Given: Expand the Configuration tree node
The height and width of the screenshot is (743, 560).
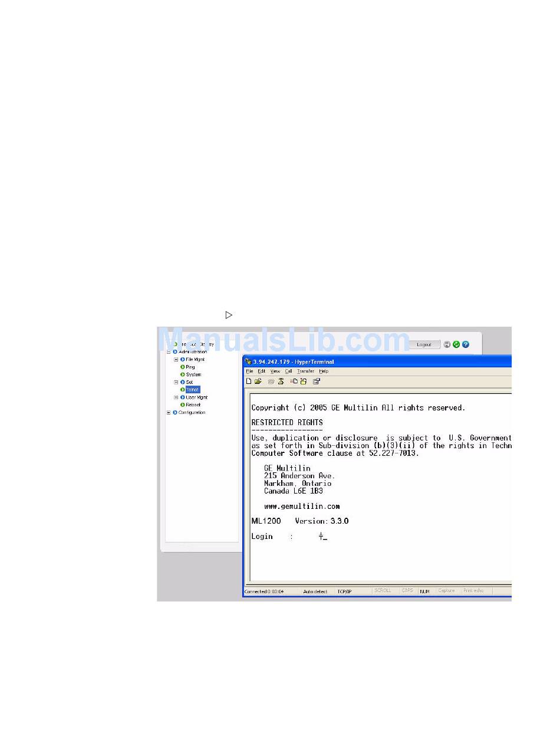Looking at the screenshot, I should (169, 413).
